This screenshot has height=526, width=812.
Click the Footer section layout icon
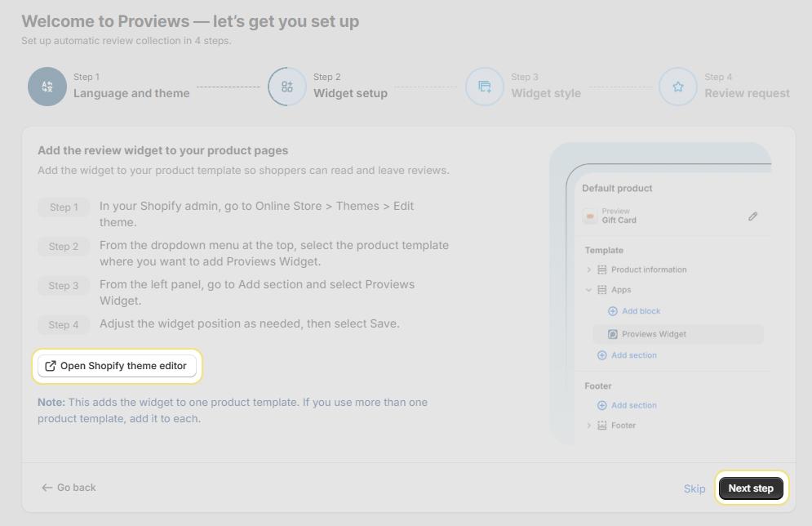[x=601, y=426]
